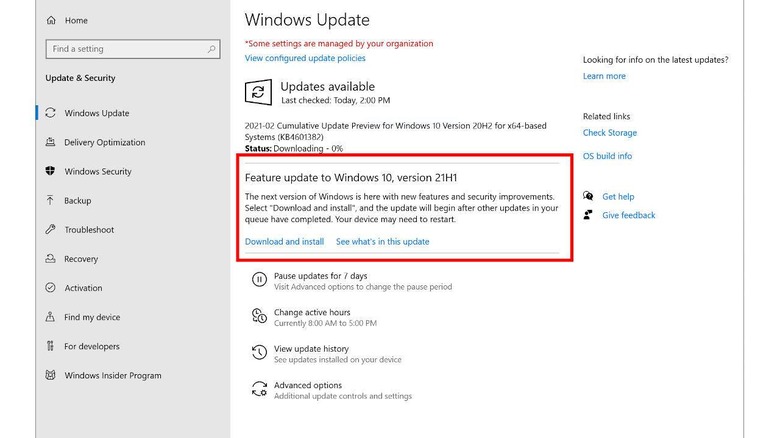The height and width of the screenshot is (438, 780).
Task: Open Delivery Optimization settings page
Action: [x=104, y=142]
